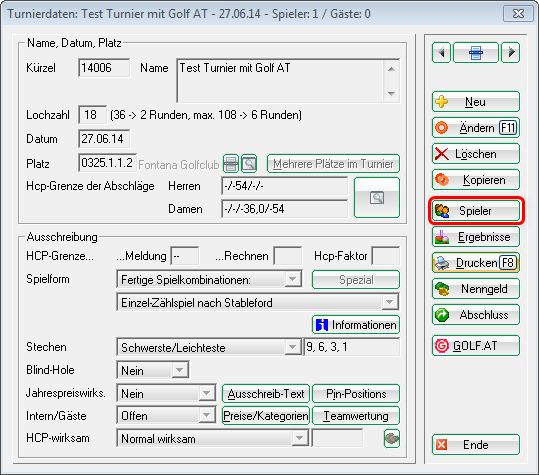Expand the Spielform Fertige Spielkombinationen dropdown
The width and height of the screenshot is (539, 475).
[293, 279]
